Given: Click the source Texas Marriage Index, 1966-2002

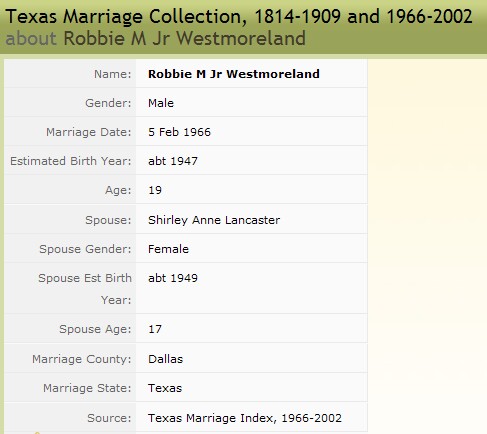Looking at the screenshot, I should point(245,418).
